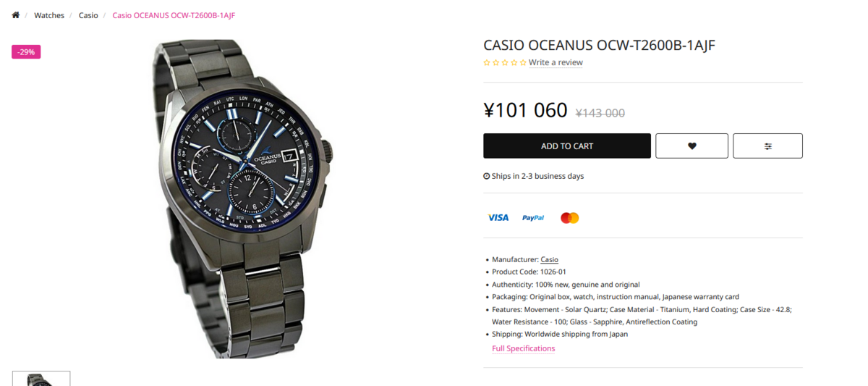Click the Mastercard payment logo
The image size is (868, 386).
click(x=569, y=217)
